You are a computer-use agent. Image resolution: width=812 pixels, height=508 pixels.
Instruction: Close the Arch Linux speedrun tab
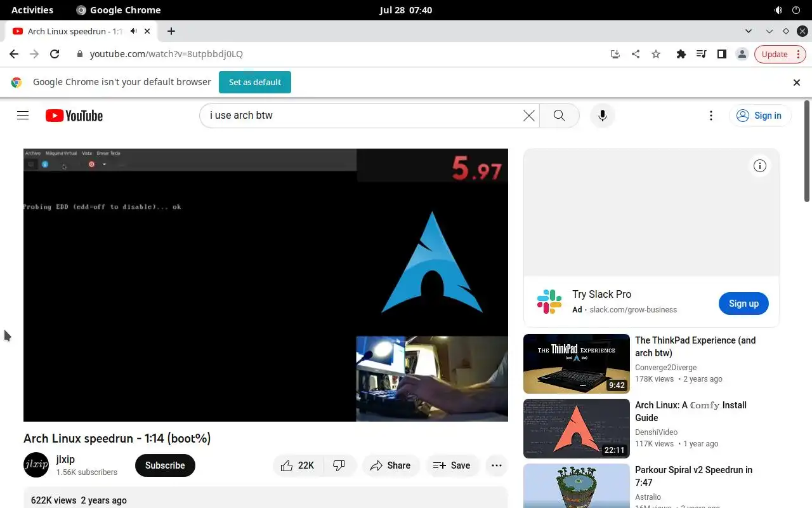click(147, 31)
